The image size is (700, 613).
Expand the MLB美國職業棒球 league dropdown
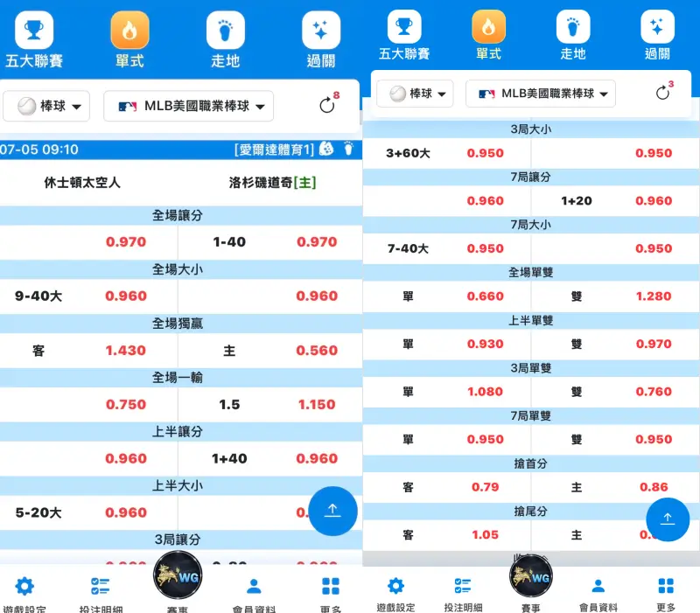[186, 103]
